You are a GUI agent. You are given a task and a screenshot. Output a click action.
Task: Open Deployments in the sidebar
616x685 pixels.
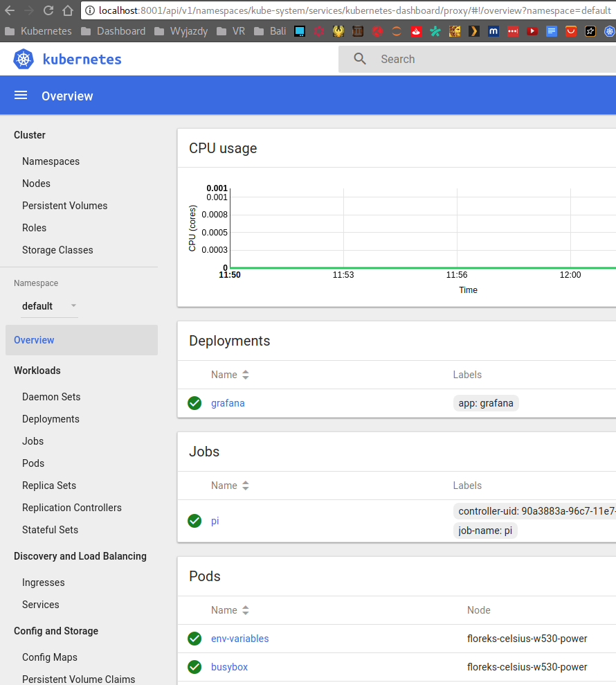click(51, 419)
